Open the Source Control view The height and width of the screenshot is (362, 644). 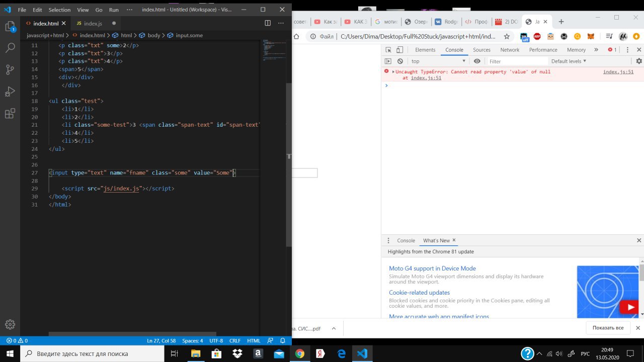[10, 70]
